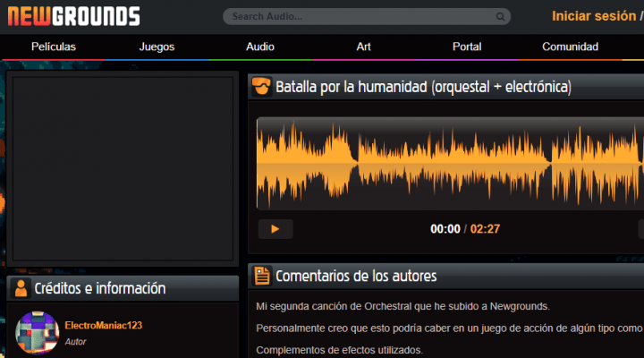The width and height of the screenshot is (644, 358).
Task: Click the Comentarios de los autores heading
Action: point(356,277)
